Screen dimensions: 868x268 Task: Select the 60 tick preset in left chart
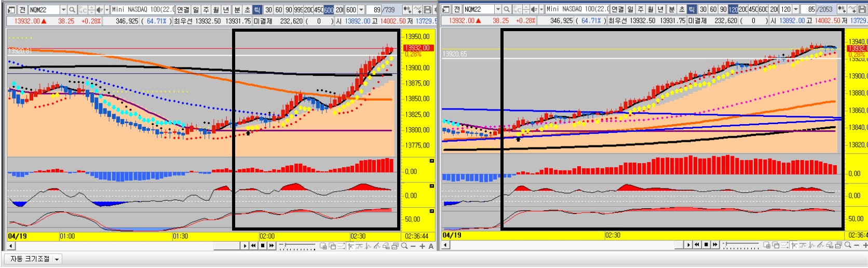click(279, 10)
